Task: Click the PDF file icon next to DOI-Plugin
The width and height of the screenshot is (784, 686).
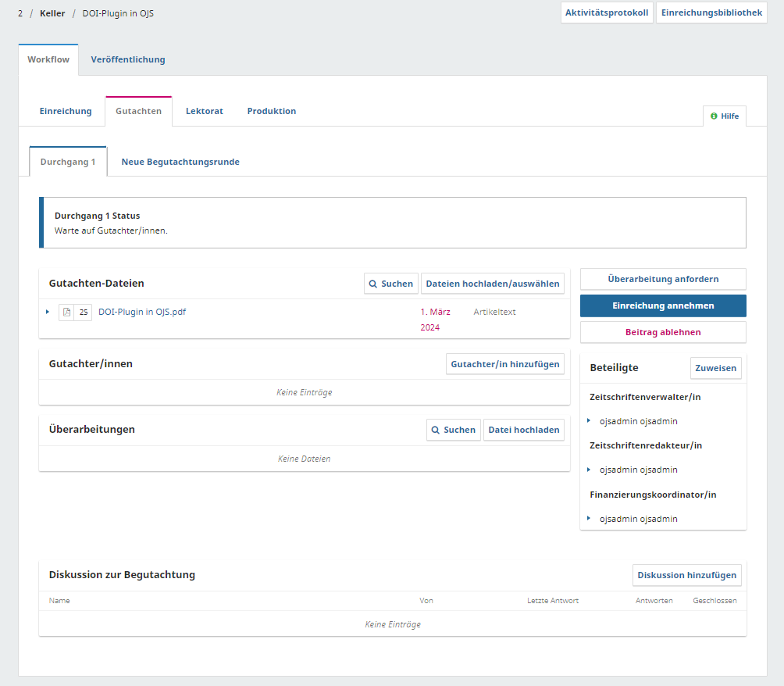Action: [x=66, y=313]
